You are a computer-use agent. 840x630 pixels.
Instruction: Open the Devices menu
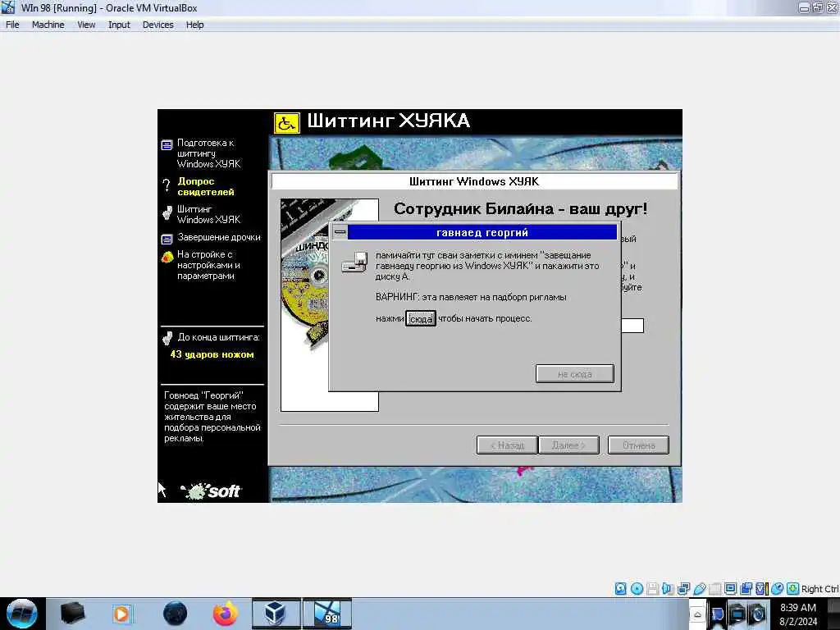click(158, 25)
